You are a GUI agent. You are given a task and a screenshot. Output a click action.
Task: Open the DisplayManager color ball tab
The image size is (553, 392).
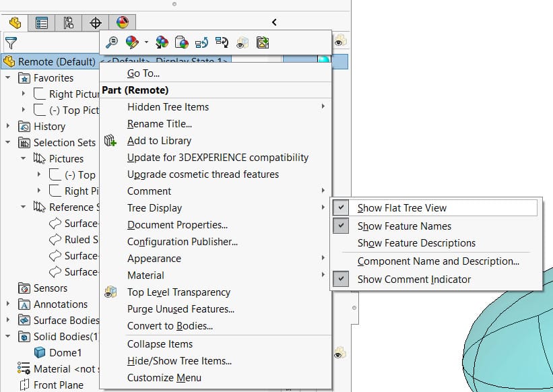[123, 23]
